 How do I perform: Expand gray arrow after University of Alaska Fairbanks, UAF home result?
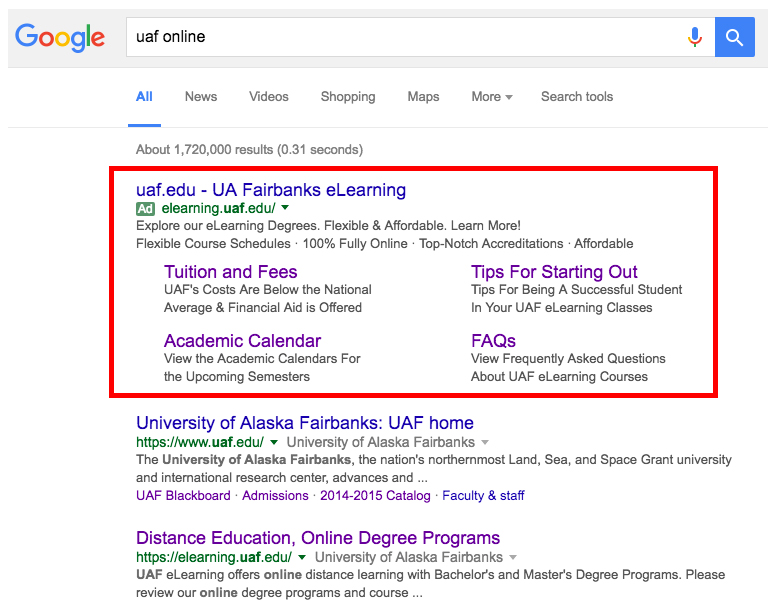(x=485, y=442)
